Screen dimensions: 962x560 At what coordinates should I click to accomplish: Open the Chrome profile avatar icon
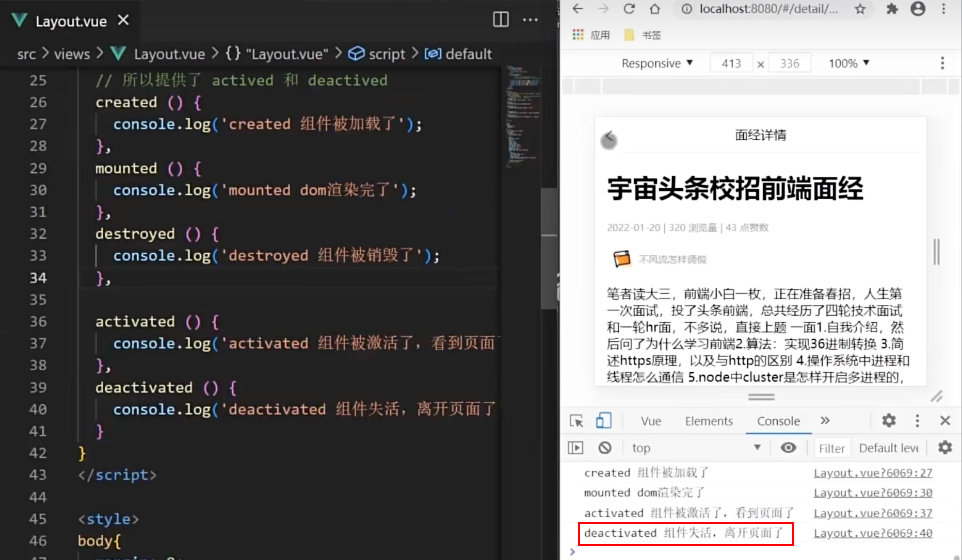pos(918,9)
